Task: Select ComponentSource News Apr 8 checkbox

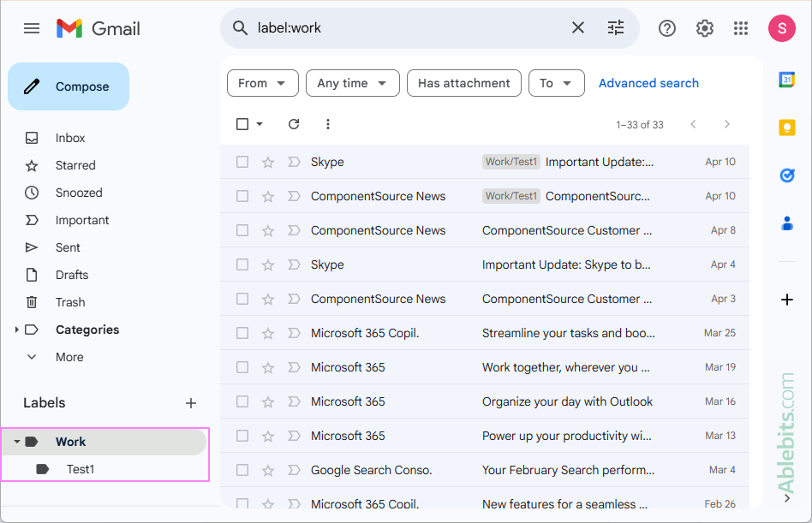Action: click(242, 230)
